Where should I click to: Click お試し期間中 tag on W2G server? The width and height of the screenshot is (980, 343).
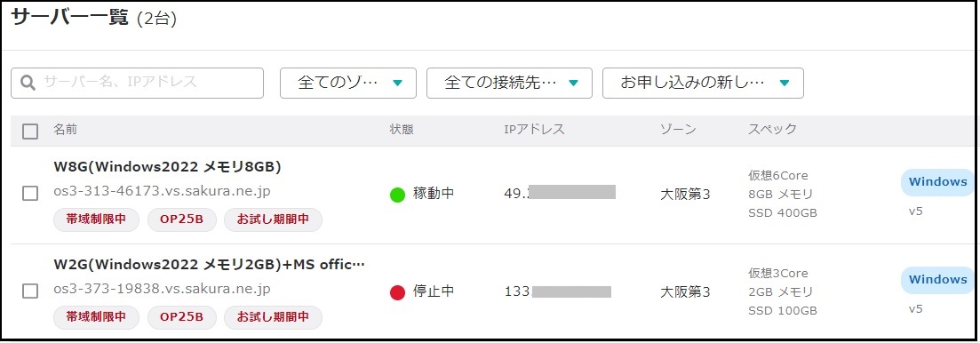coord(273,317)
